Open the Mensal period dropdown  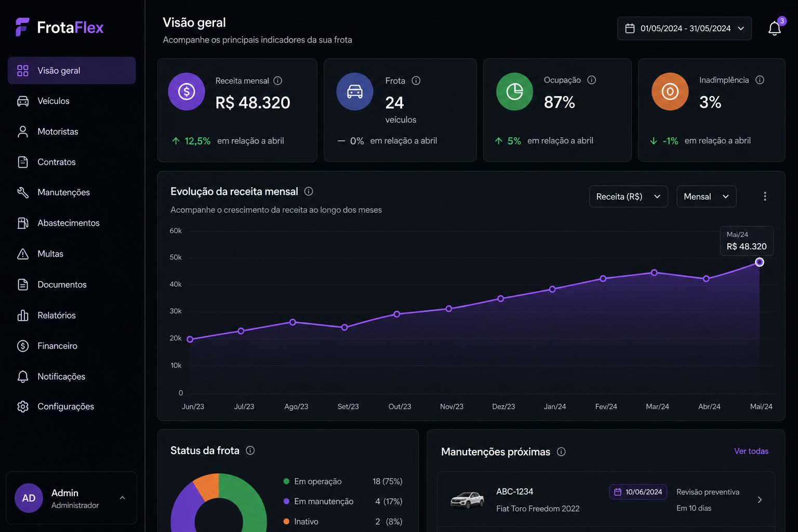(706, 196)
